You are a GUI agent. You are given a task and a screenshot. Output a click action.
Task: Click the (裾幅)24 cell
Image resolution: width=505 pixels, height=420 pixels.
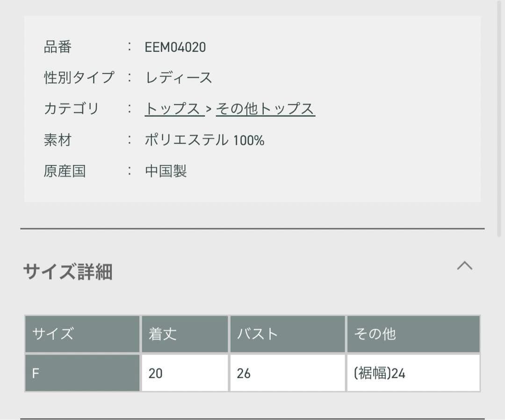point(413,373)
